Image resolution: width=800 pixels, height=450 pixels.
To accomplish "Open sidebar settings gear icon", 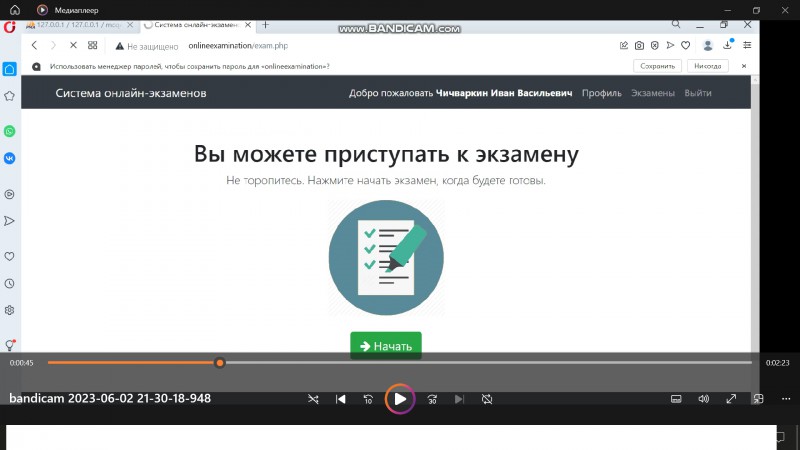I will (x=9, y=310).
